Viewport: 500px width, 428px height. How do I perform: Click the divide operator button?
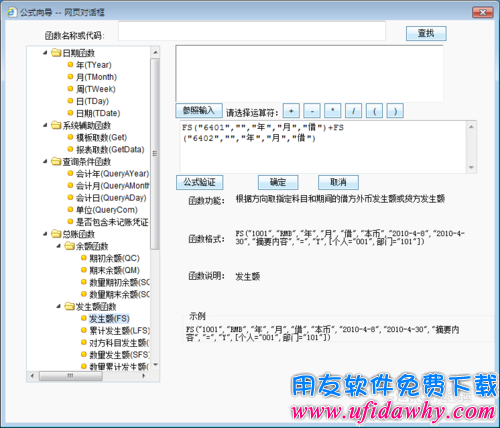click(x=354, y=111)
